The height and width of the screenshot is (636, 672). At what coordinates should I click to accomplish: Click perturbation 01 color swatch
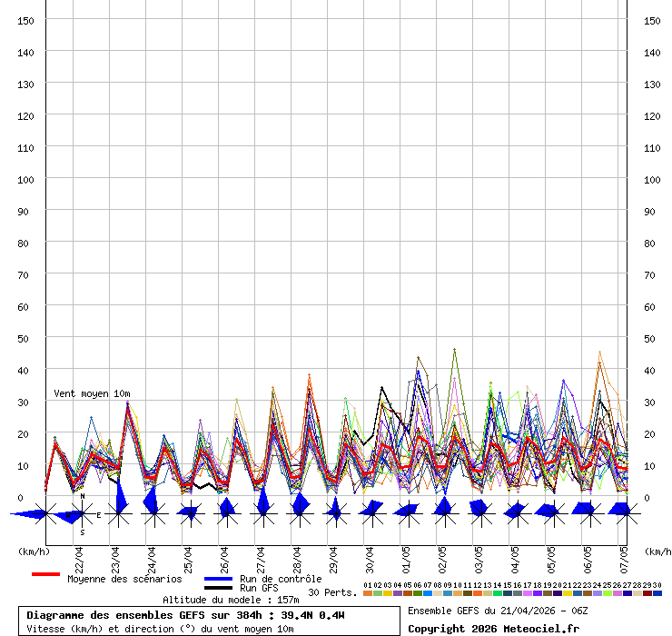point(368,593)
